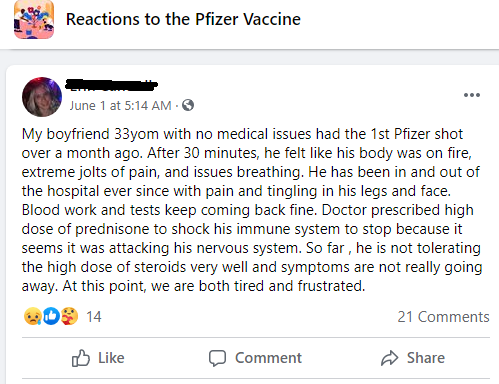The height and width of the screenshot is (384, 499).
Task: Open the Reactions to the Pfizer Vaccine group title
Action: pos(183,19)
